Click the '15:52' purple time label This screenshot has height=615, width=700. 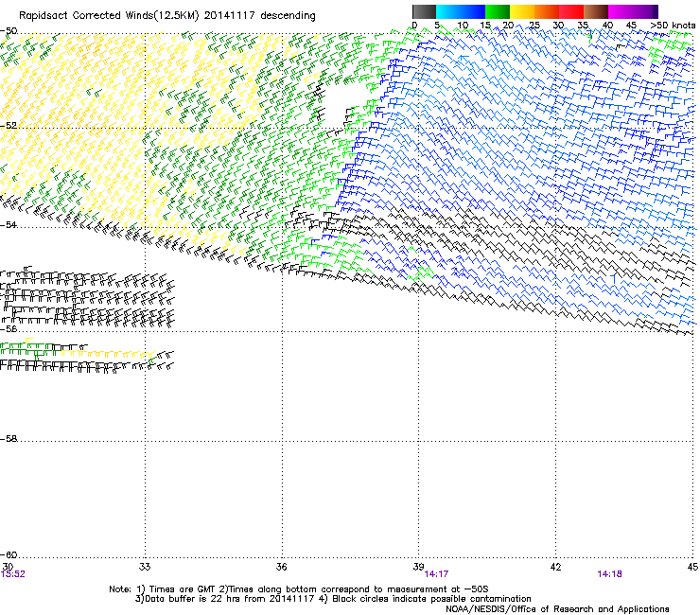(13, 574)
